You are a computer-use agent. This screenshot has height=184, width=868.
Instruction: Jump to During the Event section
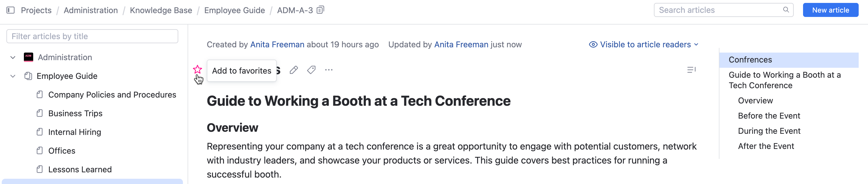769,131
